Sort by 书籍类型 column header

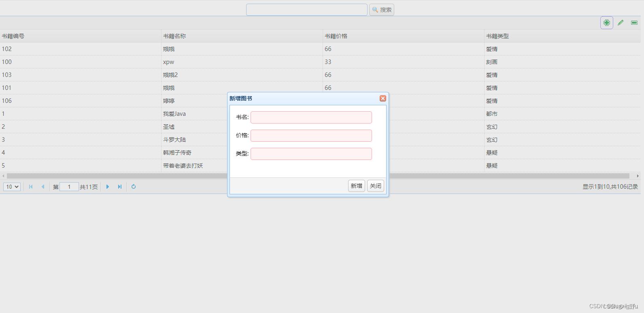click(x=562, y=36)
